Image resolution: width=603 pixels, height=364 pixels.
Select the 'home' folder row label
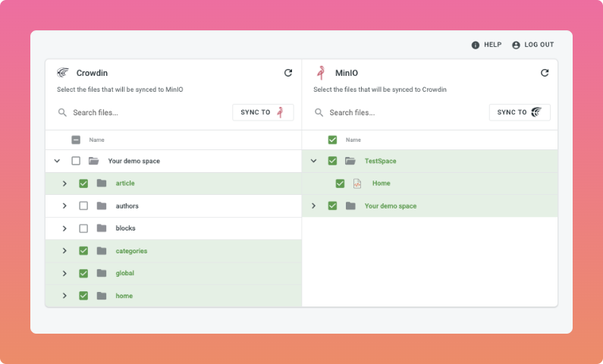point(124,296)
